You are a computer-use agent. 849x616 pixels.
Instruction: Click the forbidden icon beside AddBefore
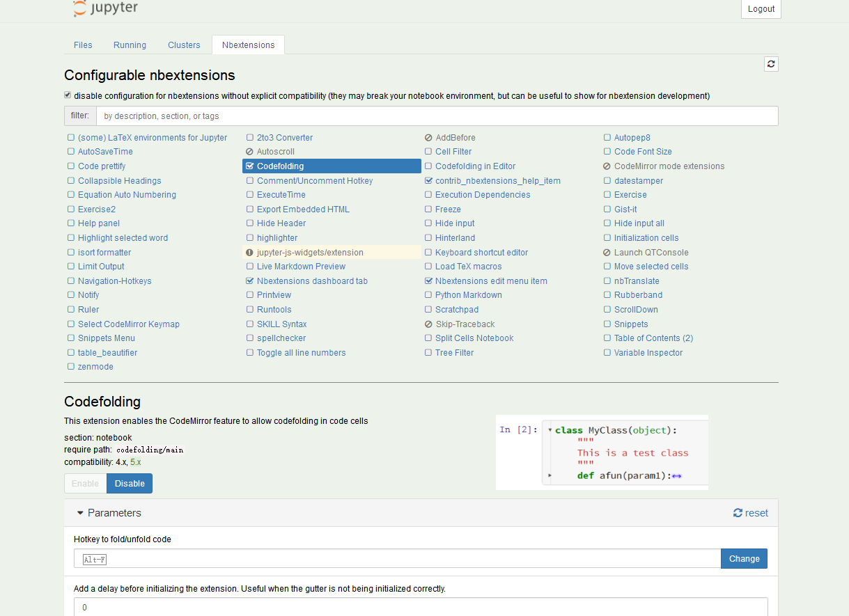coord(428,138)
